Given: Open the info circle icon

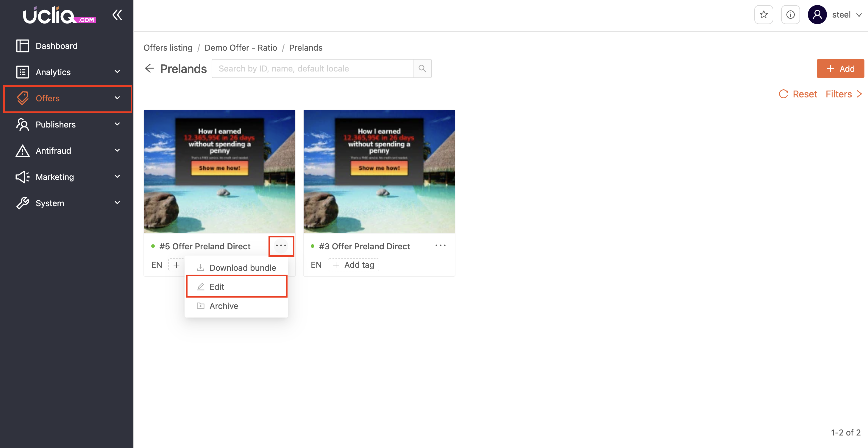Looking at the screenshot, I should (x=790, y=15).
